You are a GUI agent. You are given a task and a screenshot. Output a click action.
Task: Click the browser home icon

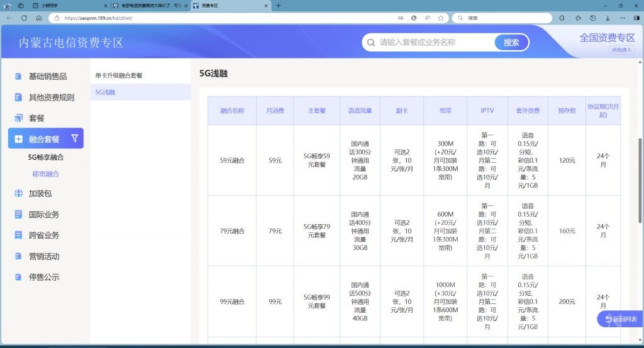[x=39, y=18]
